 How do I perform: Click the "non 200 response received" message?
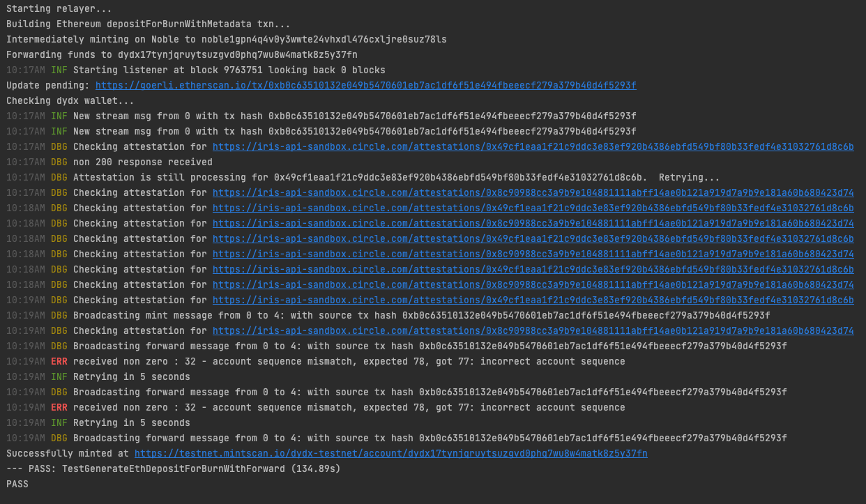[x=142, y=162]
